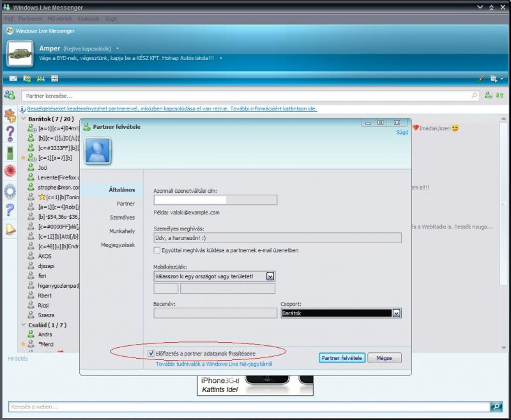Click the add contact icon beside search
Viewport: 511px width, 420px height.
point(488,95)
